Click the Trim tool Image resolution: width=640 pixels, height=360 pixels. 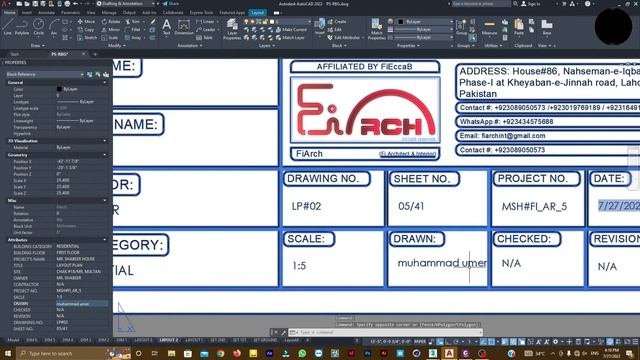(x=133, y=22)
